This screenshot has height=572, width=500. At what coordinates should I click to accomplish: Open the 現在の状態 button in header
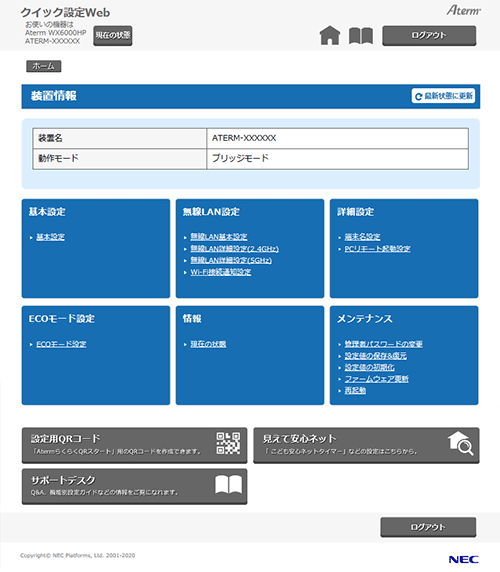pyautogui.click(x=113, y=35)
